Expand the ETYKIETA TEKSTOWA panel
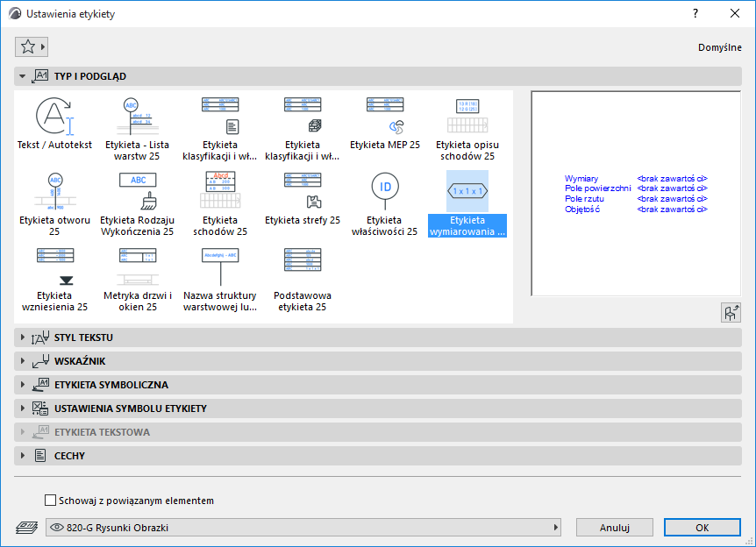The image size is (756, 547). 22,432
